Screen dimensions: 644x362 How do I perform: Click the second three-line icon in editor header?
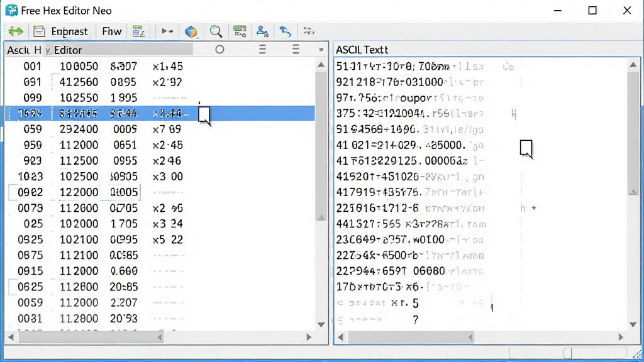[296, 50]
